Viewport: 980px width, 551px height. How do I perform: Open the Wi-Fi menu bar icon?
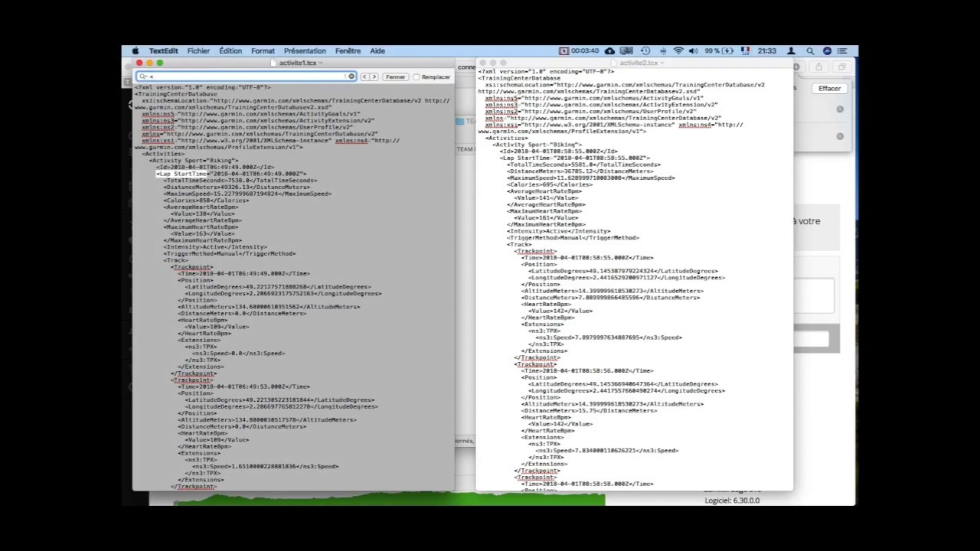point(678,51)
